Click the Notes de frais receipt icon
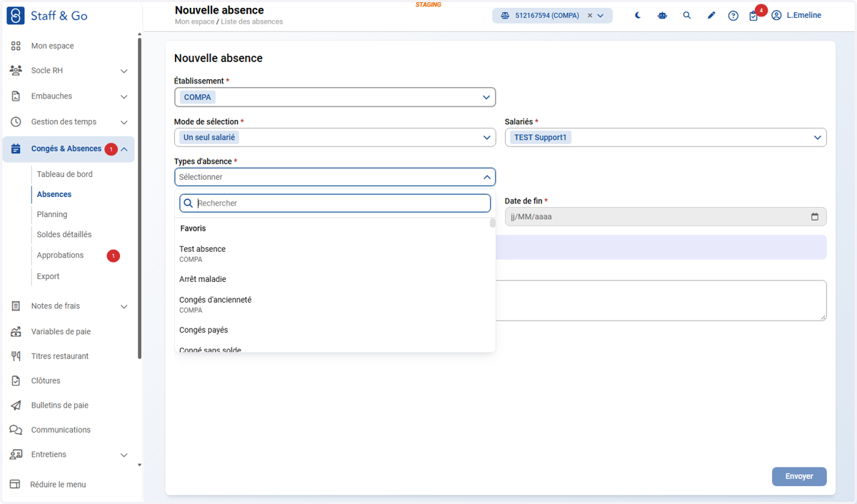Image resolution: width=857 pixels, height=504 pixels. (16, 306)
